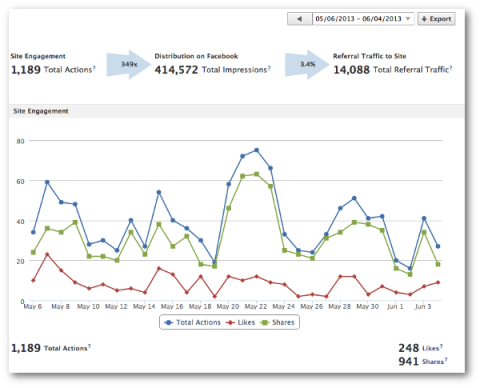Click the last Total Actions point after Jun 3
This screenshot has width=480, height=388.
coord(438,246)
